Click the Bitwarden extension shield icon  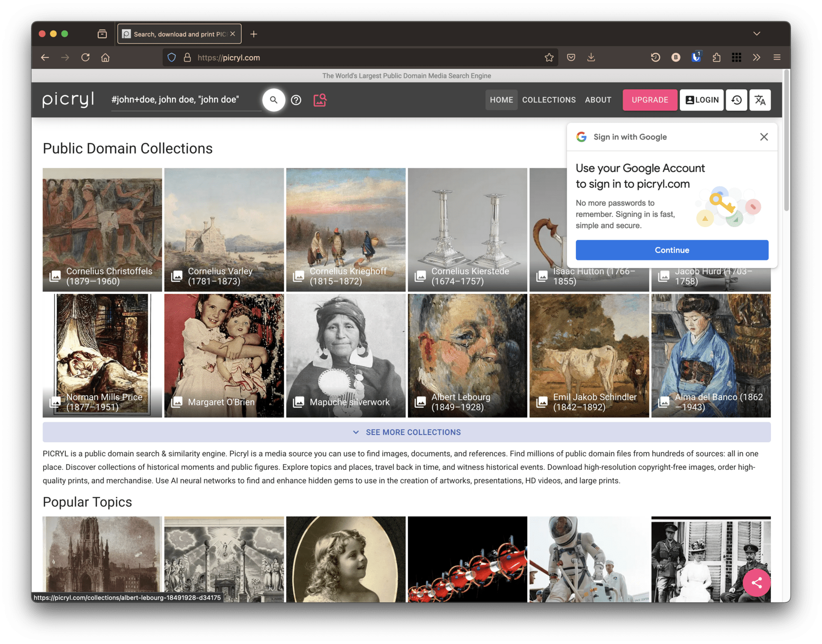tap(696, 57)
